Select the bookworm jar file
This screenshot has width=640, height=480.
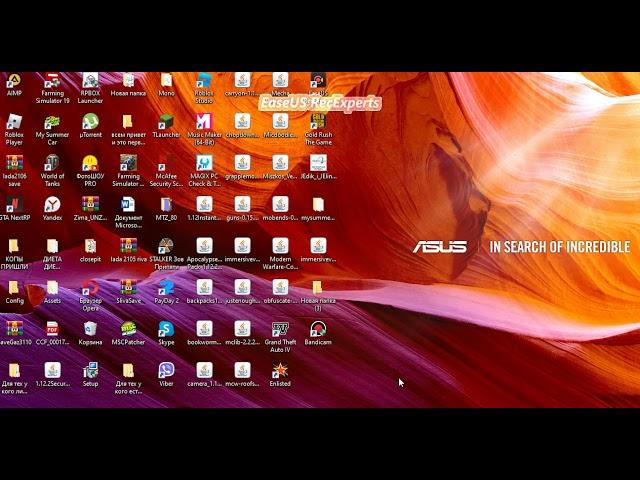click(204, 333)
